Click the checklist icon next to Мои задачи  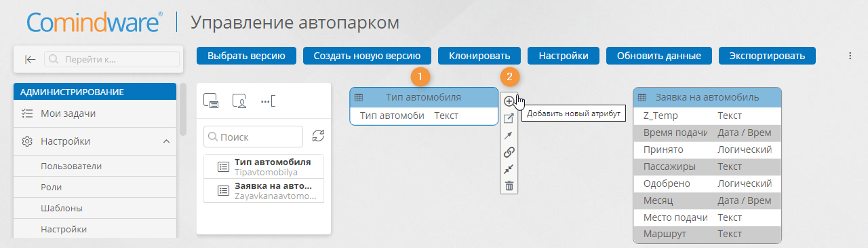pos(27,113)
